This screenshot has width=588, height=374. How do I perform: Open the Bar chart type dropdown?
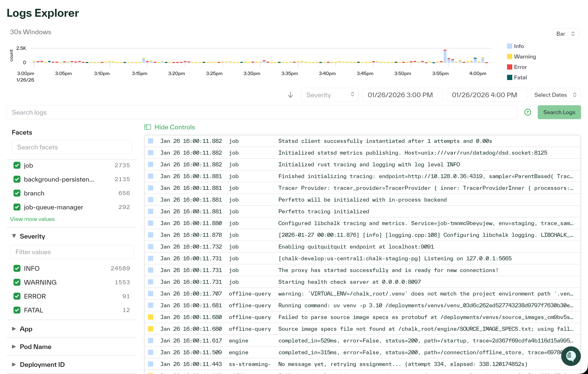566,34
